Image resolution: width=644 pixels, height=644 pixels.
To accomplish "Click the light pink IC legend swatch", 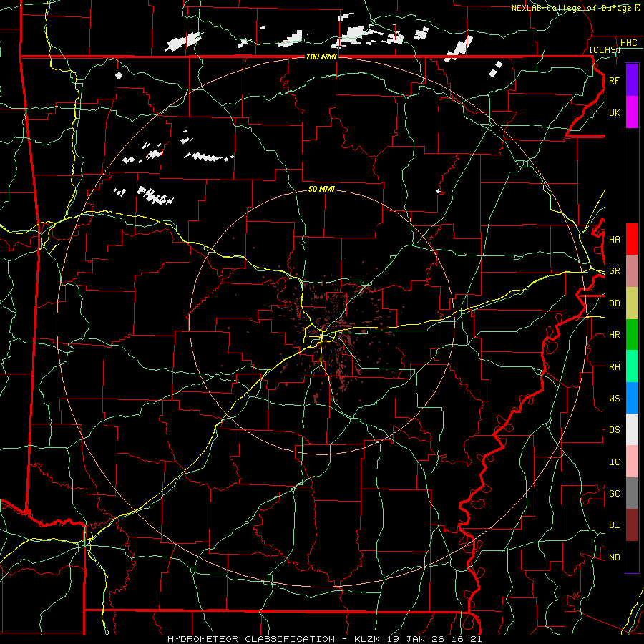I will [632, 462].
